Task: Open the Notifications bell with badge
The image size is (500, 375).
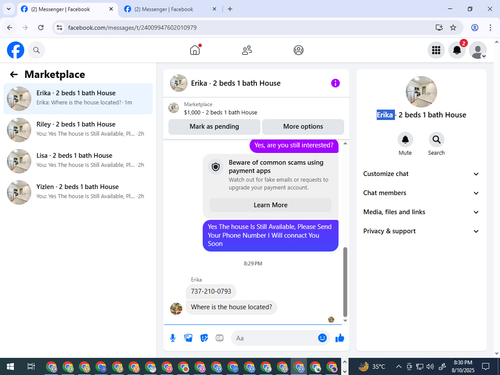Action: [x=457, y=50]
